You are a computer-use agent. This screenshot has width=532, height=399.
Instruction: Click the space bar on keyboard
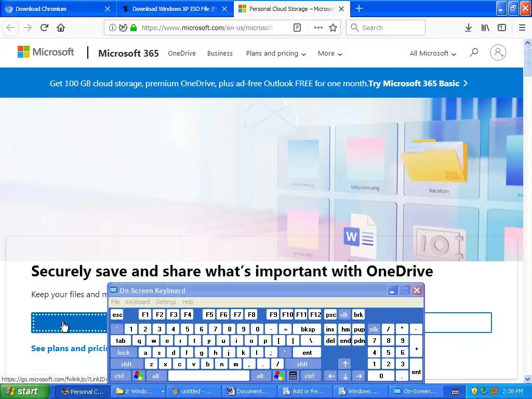coord(209,376)
